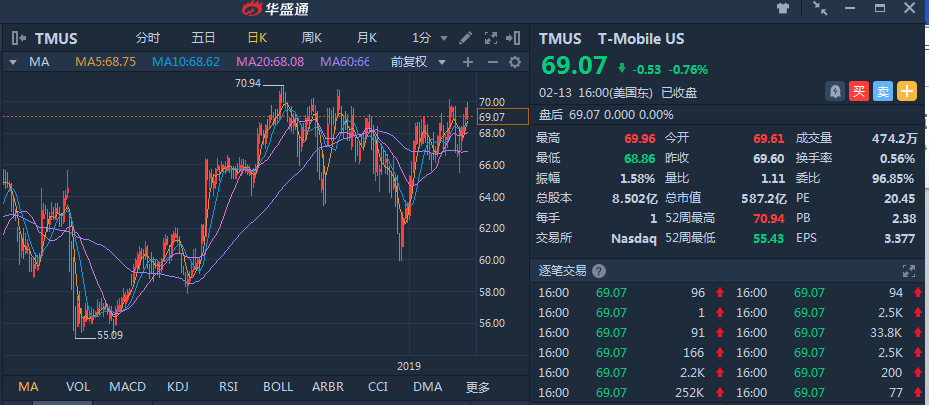Click the large 69.07 last price
Image resolution: width=929 pixels, height=405 pixels.
[574, 65]
